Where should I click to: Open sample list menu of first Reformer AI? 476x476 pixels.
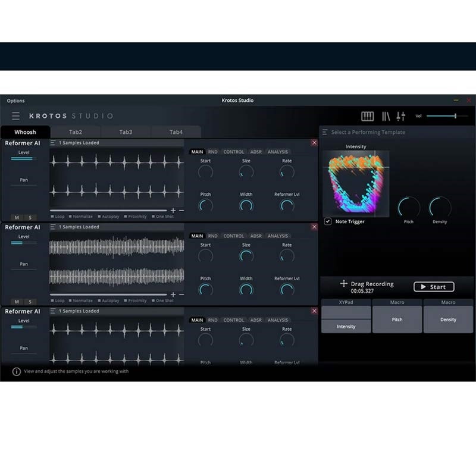(x=53, y=143)
